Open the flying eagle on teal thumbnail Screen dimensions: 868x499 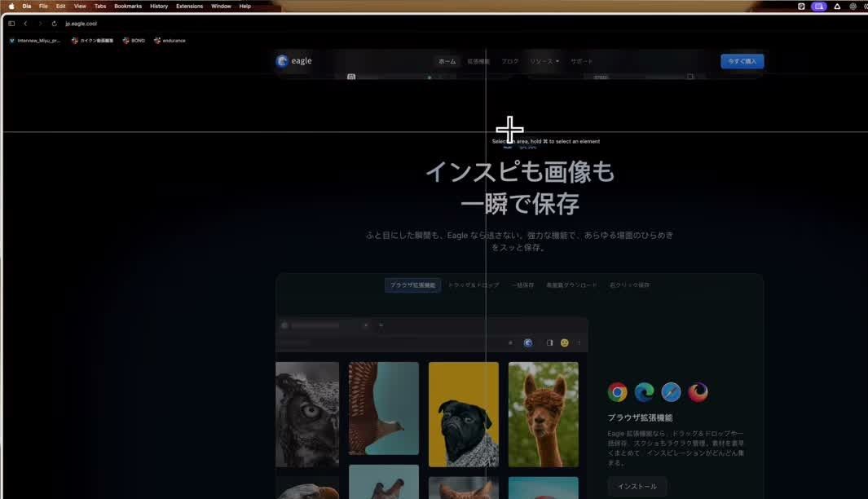click(x=384, y=408)
